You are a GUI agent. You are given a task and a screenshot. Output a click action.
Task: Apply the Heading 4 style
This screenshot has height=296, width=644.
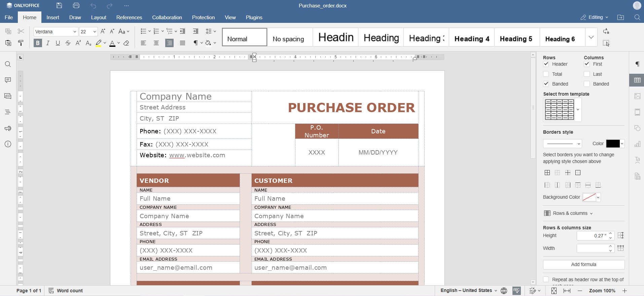point(472,39)
